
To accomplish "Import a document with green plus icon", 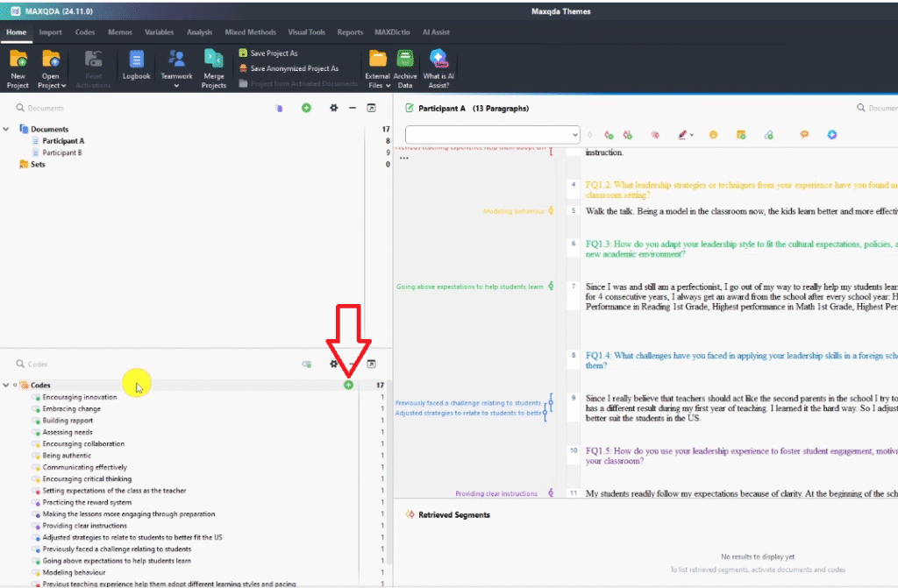I will click(306, 108).
